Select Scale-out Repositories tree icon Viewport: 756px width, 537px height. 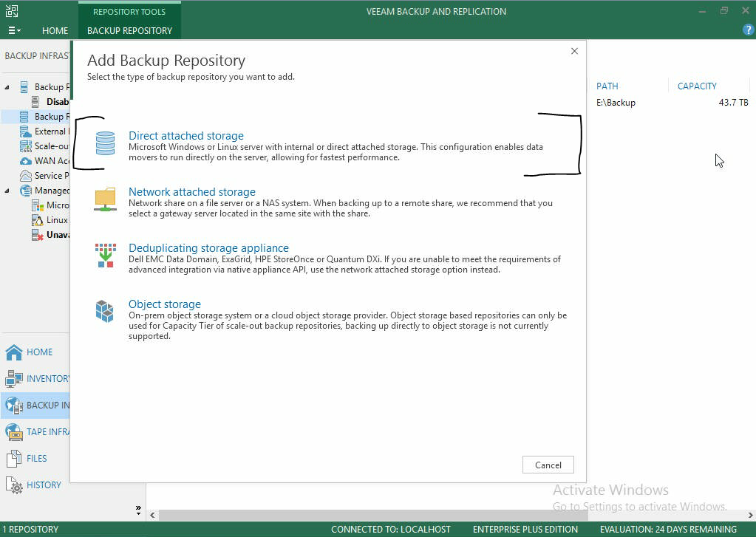tap(26, 146)
